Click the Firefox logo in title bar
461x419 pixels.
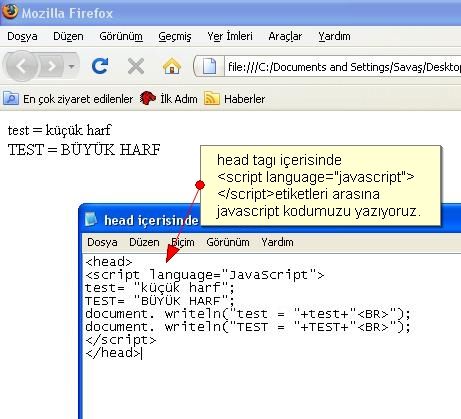click(x=10, y=12)
